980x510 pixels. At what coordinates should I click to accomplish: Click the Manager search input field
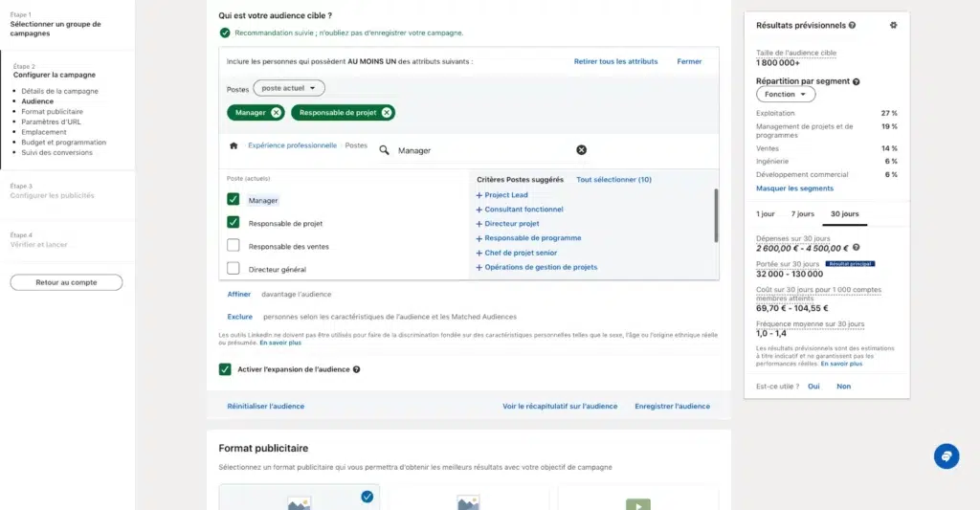tap(479, 150)
